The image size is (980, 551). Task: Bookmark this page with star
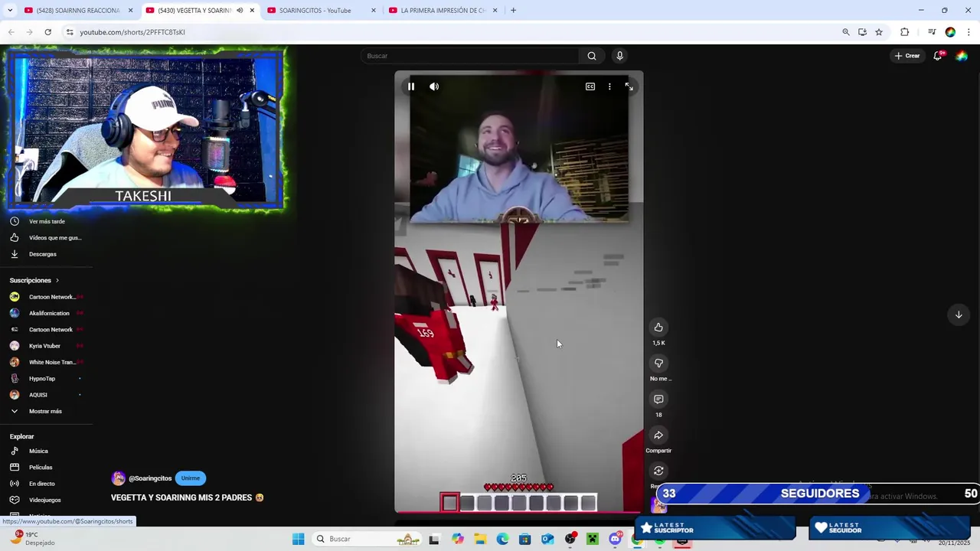click(x=879, y=32)
